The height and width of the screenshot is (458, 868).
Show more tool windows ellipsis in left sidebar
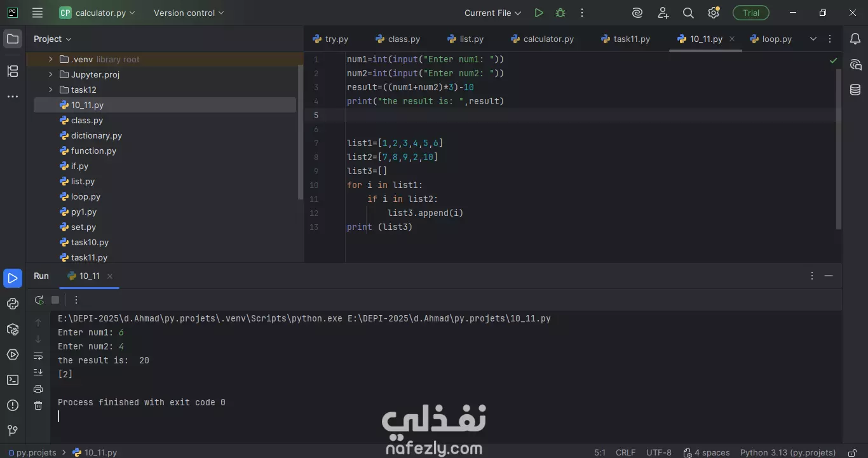(x=13, y=97)
